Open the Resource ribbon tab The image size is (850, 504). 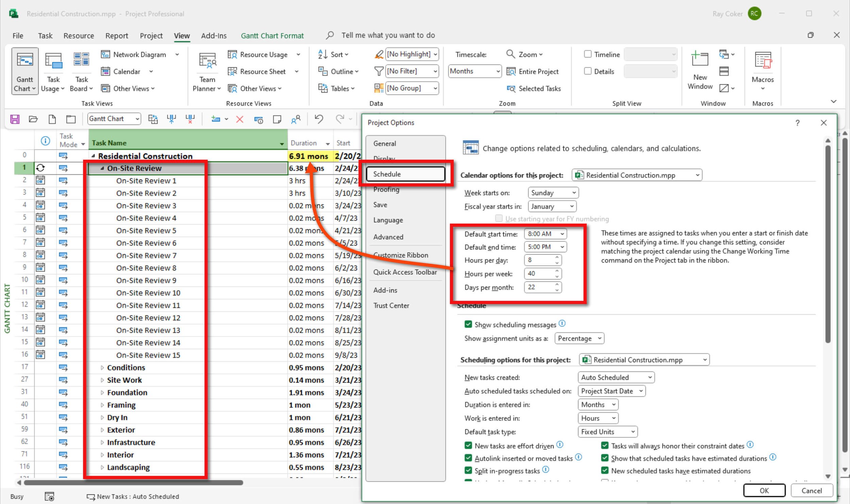click(x=79, y=36)
